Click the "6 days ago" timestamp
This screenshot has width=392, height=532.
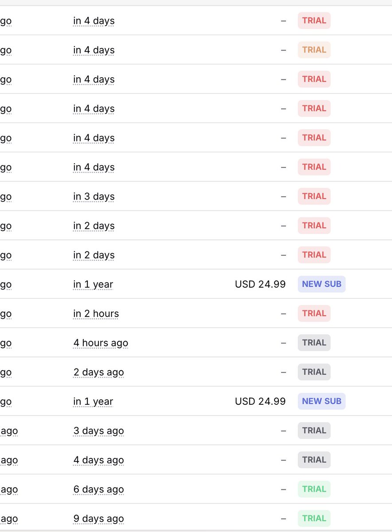coord(98,489)
